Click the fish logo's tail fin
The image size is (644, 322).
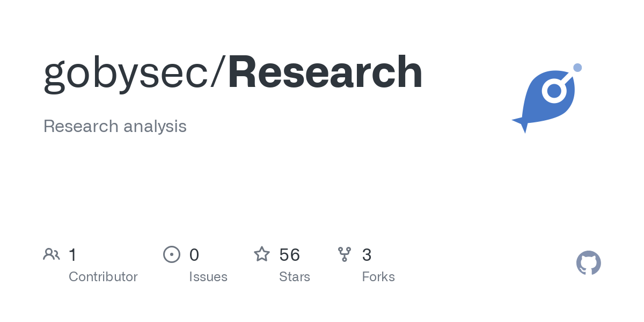[x=521, y=123]
